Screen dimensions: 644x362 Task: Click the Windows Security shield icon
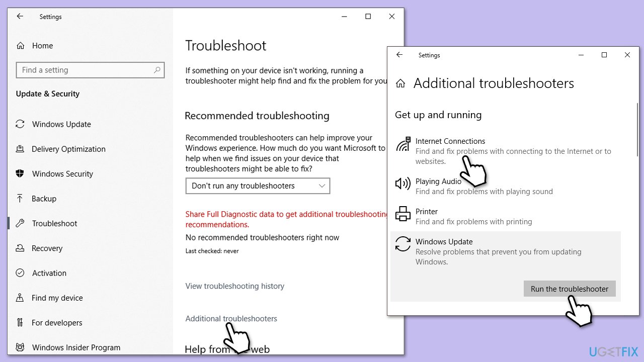click(20, 174)
